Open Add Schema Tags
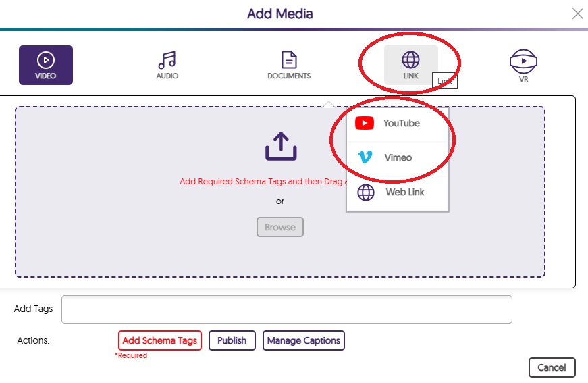Viewport: 588px width, 383px height. point(160,340)
